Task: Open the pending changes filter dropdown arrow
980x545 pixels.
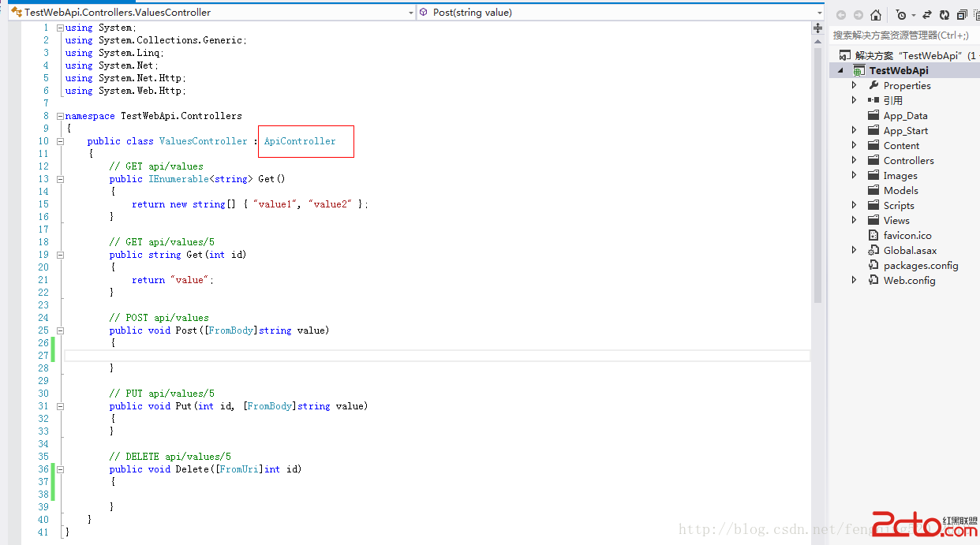Action: click(914, 15)
